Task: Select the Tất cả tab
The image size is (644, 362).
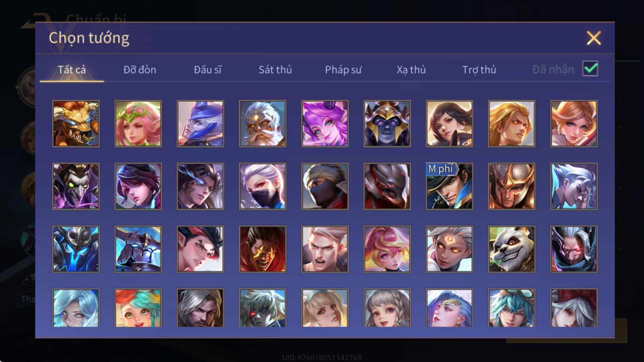Action: [x=72, y=70]
